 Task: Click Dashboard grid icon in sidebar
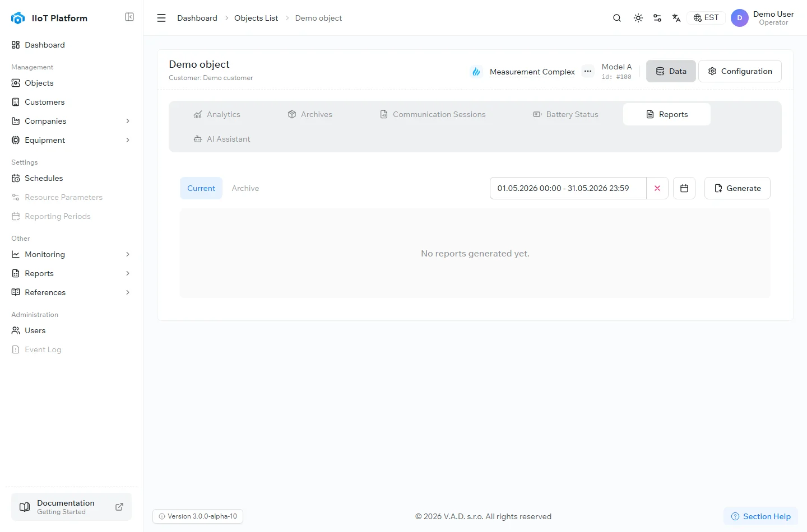point(16,45)
